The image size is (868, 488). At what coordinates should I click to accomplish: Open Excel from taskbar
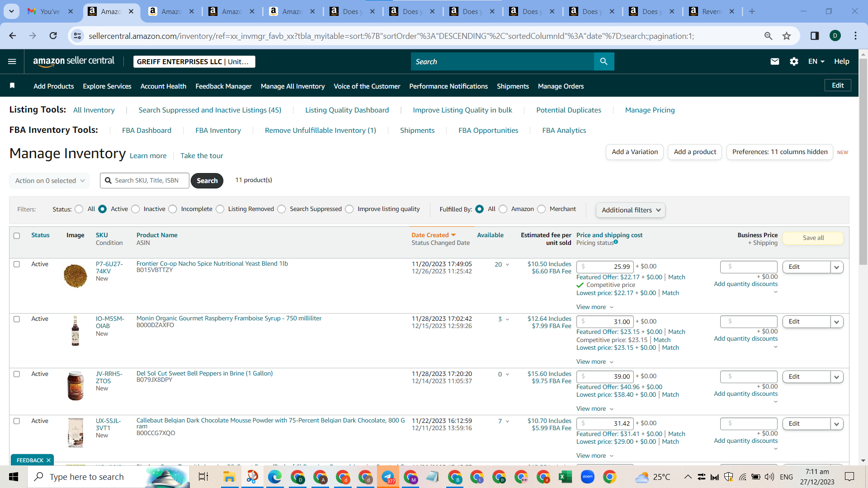coord(565,477)
